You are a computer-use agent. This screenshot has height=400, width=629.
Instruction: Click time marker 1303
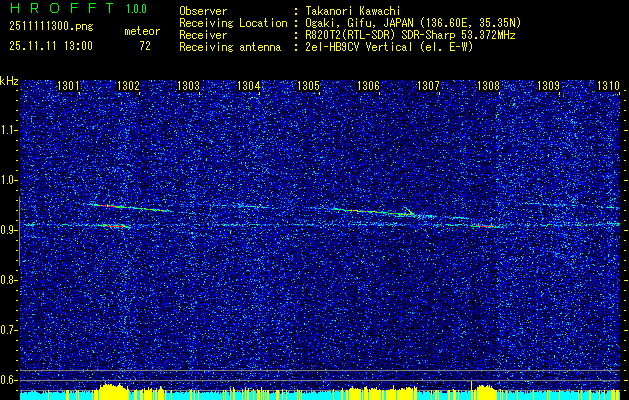click(x=188, y=85)
